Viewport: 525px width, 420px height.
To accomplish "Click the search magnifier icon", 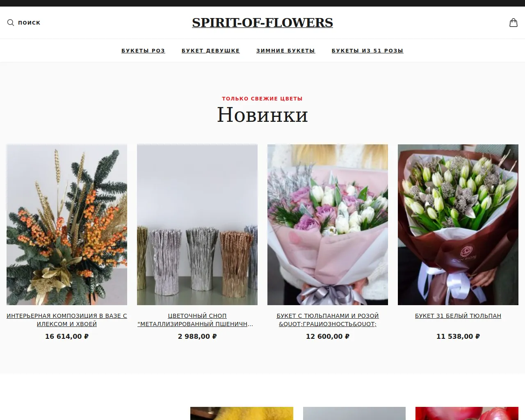I will 11,23.
